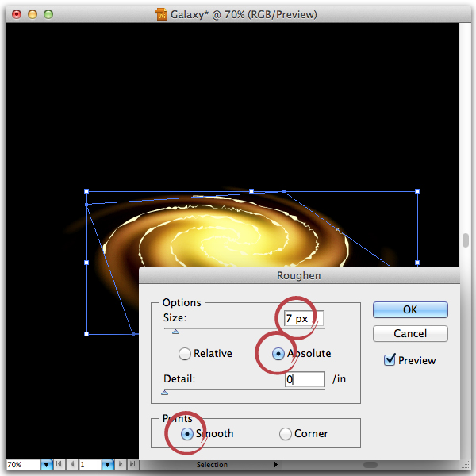
Task: Toggle the Preview checkbox
Action: click(x=390, y=359)
